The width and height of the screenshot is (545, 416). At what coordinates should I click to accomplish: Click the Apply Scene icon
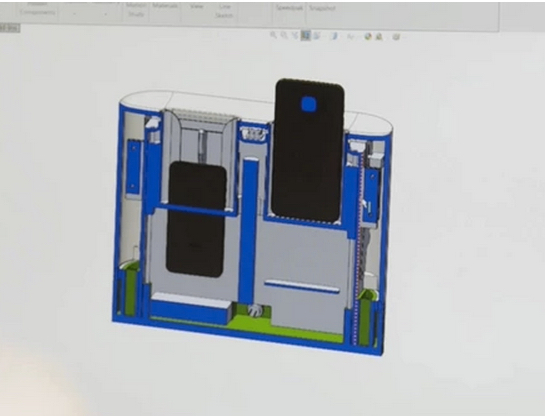pyautogui.click(x=379, y=36)
